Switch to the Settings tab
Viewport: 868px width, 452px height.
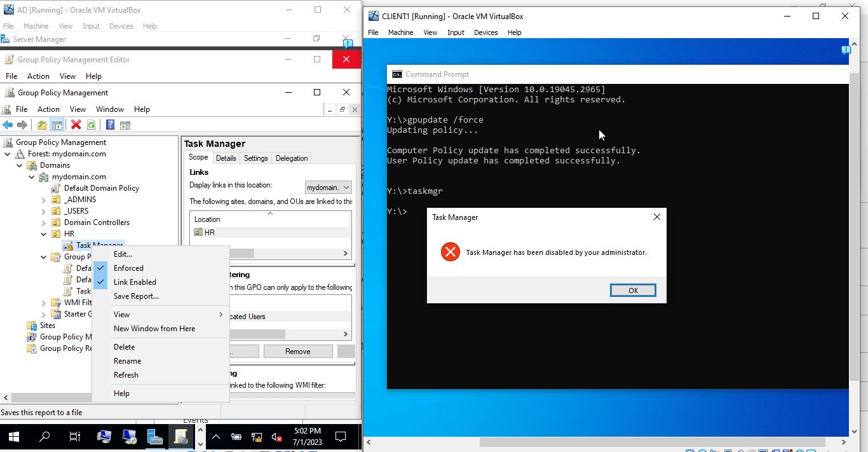coord(255,158)
